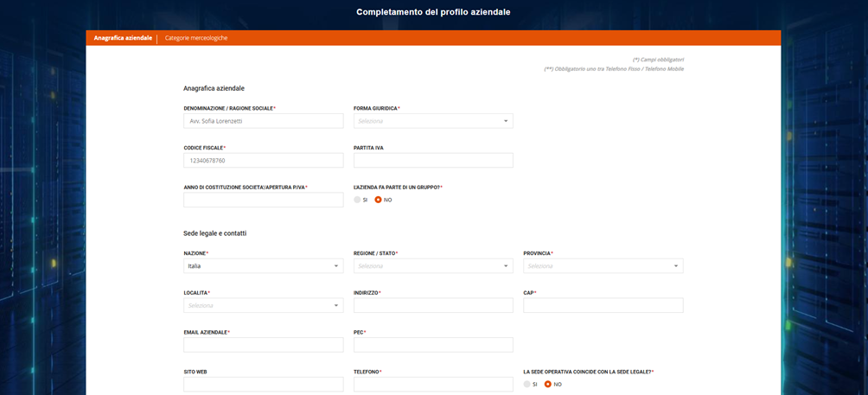Viewport: 868px width, 395px height.
Task: Select SI for azienda parte di gruppo
Action: point(358,200)
